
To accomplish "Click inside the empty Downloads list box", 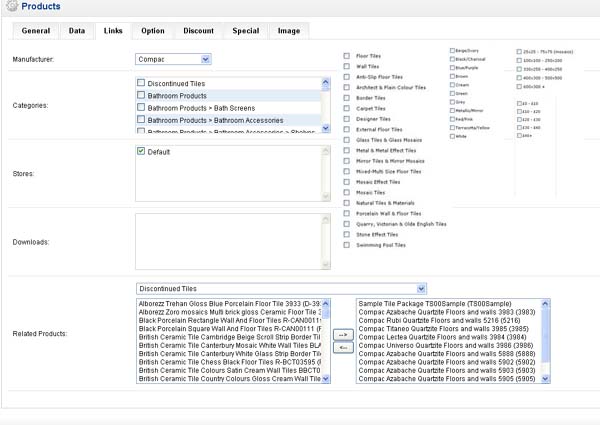I will [x=229, y=242].
